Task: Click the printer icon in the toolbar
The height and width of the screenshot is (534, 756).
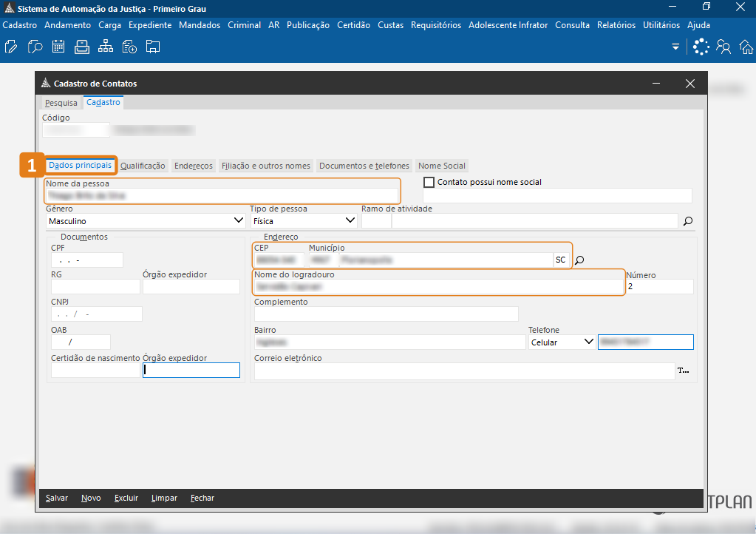Action: [82, 47]
